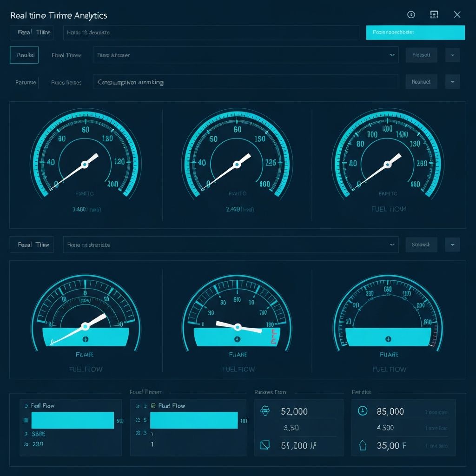Expand the Fiele to areids dropdown in the middle row
The image size is (476, 476).
(231, 244)
